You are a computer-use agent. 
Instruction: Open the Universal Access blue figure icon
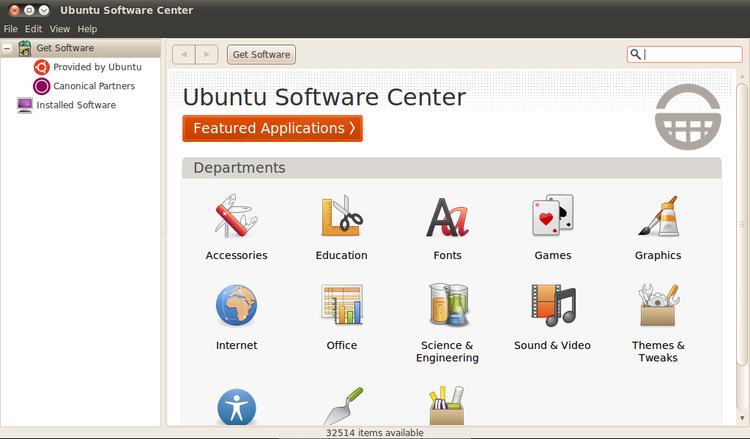point(236,407)
